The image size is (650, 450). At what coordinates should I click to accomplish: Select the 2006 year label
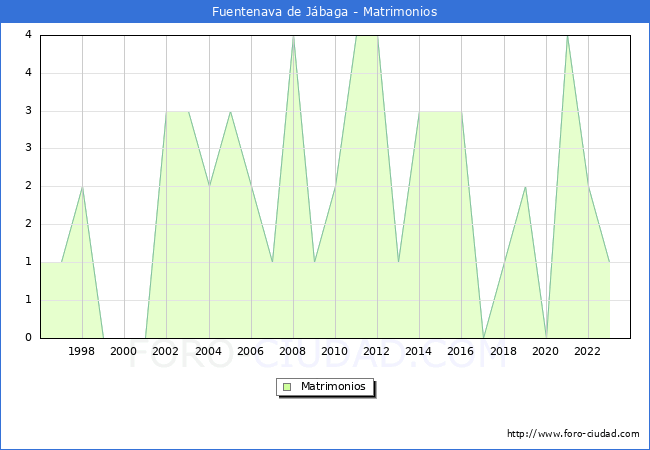pos(250,351)
